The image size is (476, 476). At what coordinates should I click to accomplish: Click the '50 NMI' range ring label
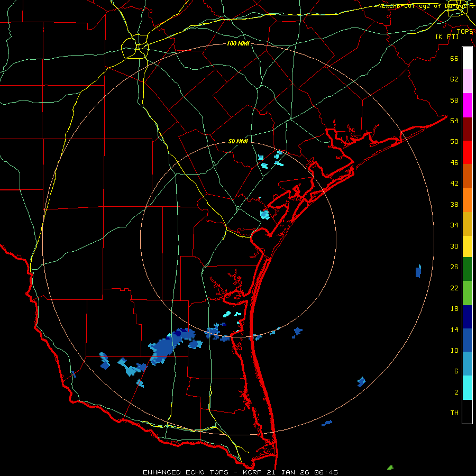238,141
